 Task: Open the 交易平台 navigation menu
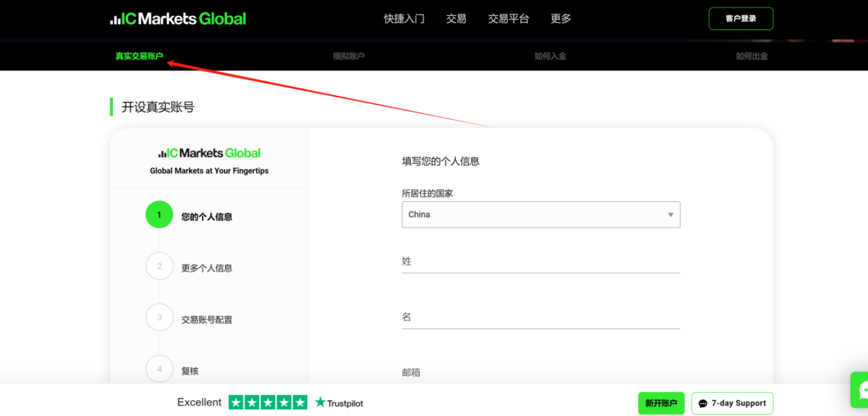tap(509, 19)
